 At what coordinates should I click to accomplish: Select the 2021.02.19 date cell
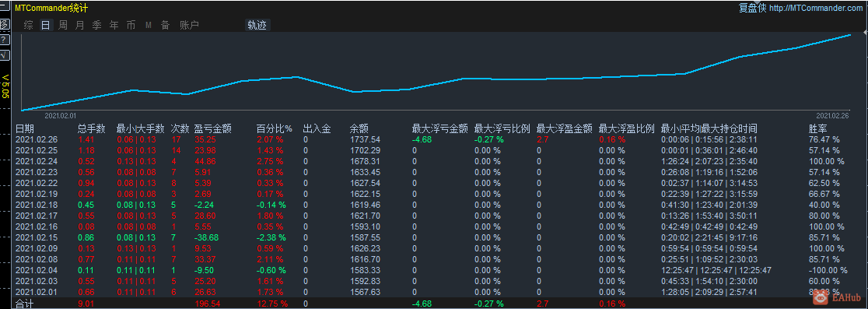pyautogui.click(x=36, y=194)
